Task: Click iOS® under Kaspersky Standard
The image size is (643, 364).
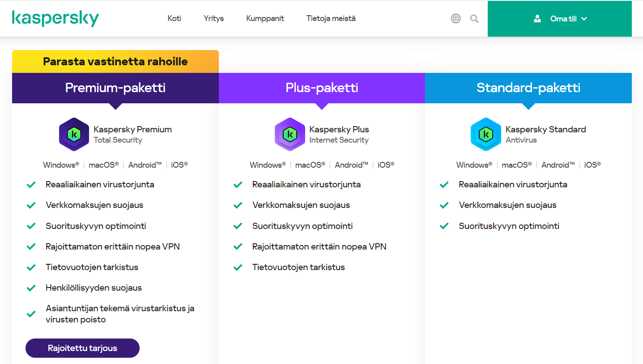Action: tap(592, 165)
